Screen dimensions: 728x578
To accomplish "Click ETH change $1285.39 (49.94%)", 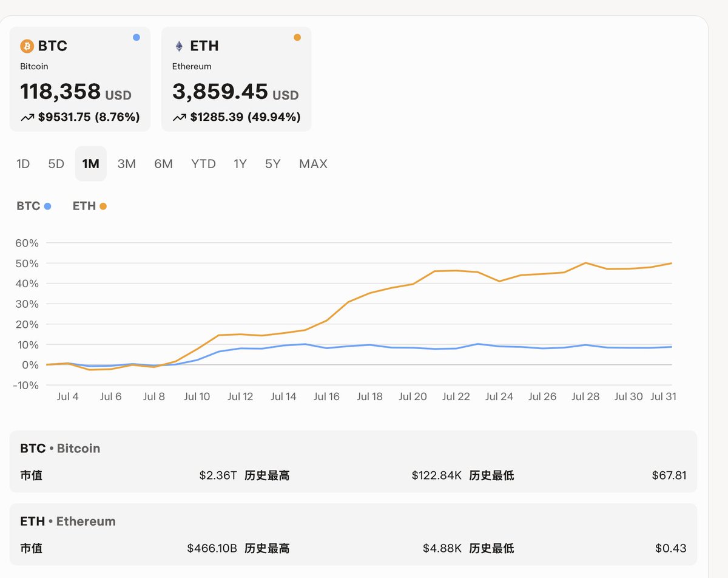I will coord(245,117).
